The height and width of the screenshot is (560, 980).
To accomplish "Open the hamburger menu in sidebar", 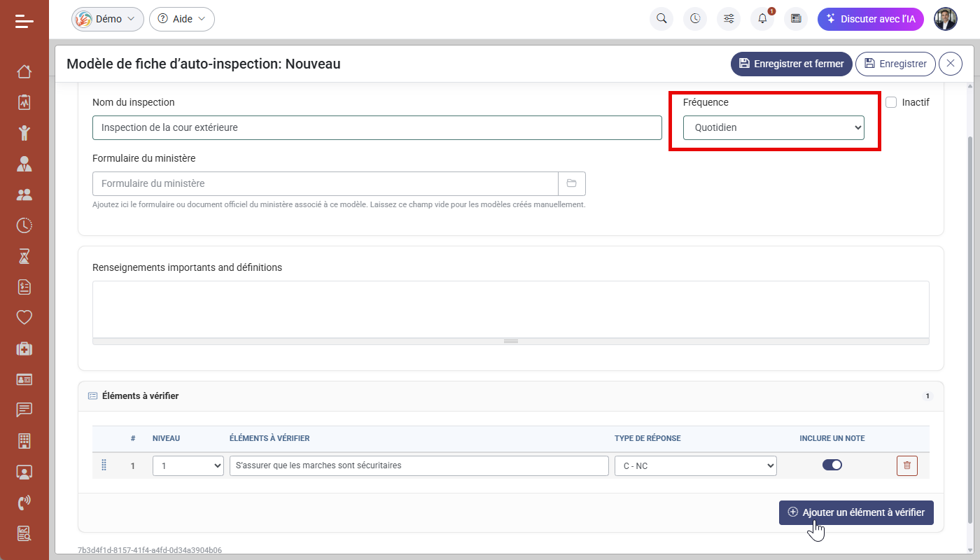I will tap(24, 21).
